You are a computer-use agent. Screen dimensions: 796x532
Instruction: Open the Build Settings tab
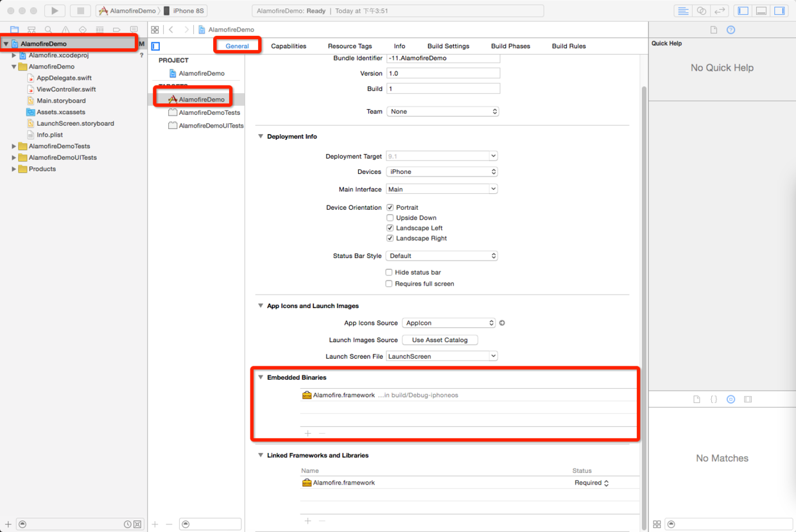(448, 46)
